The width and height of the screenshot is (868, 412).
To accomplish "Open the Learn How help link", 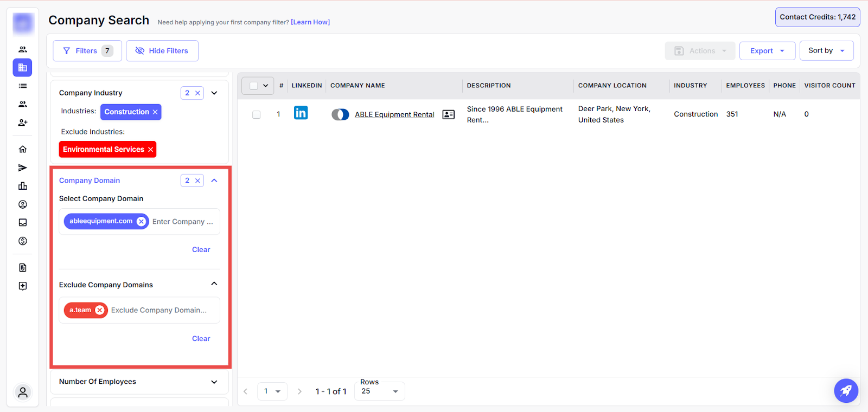I will (x=310, y=22).
